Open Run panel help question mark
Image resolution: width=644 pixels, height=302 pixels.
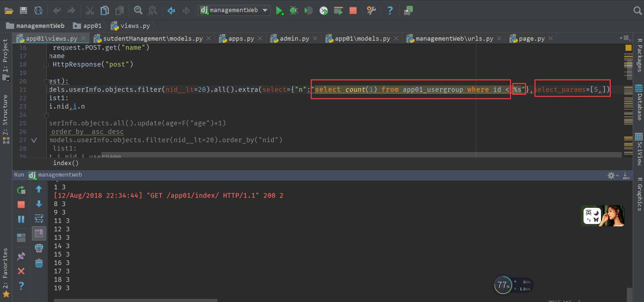[x=21, y=286]
